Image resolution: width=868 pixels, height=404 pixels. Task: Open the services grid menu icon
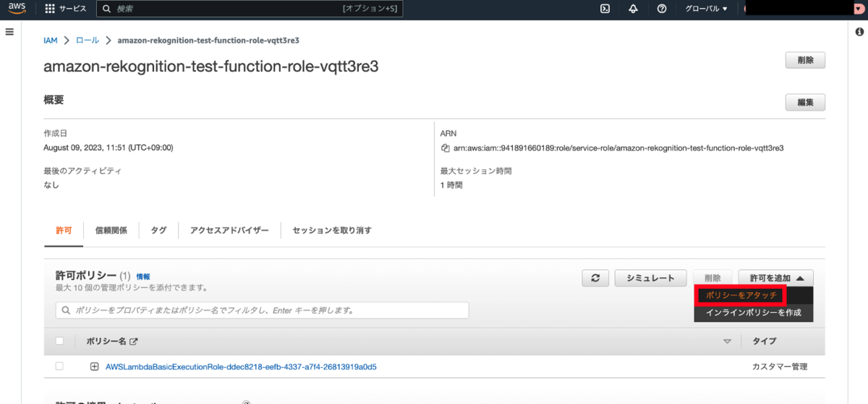(50, 9)
